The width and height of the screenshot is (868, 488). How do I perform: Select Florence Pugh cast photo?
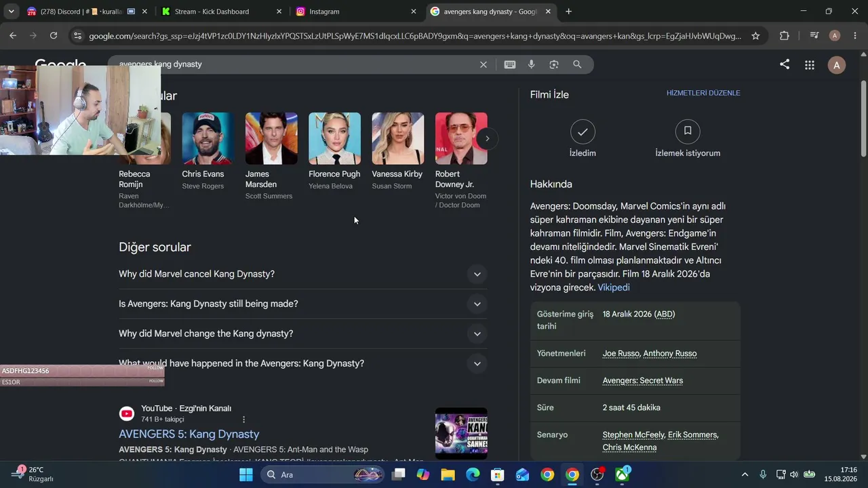pos(335,138)
